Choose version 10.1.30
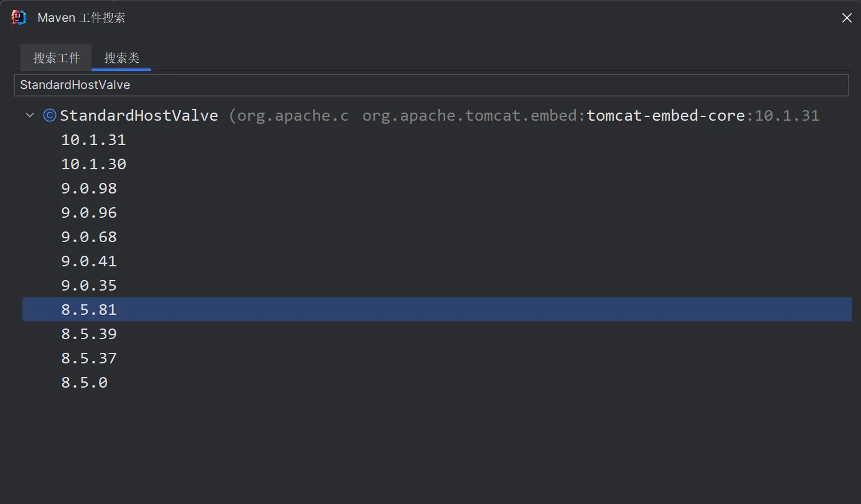This screenshot has width=861, height=504. 93,164
